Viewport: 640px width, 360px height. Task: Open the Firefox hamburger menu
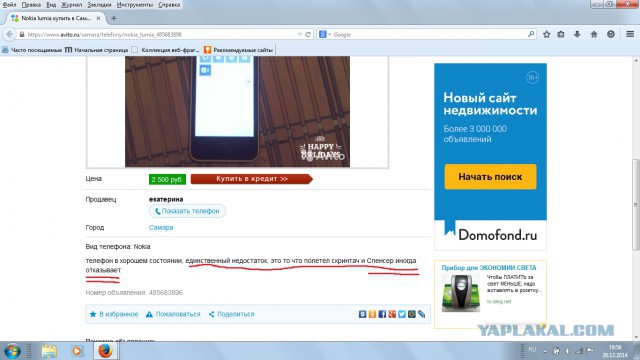point(630,35)
